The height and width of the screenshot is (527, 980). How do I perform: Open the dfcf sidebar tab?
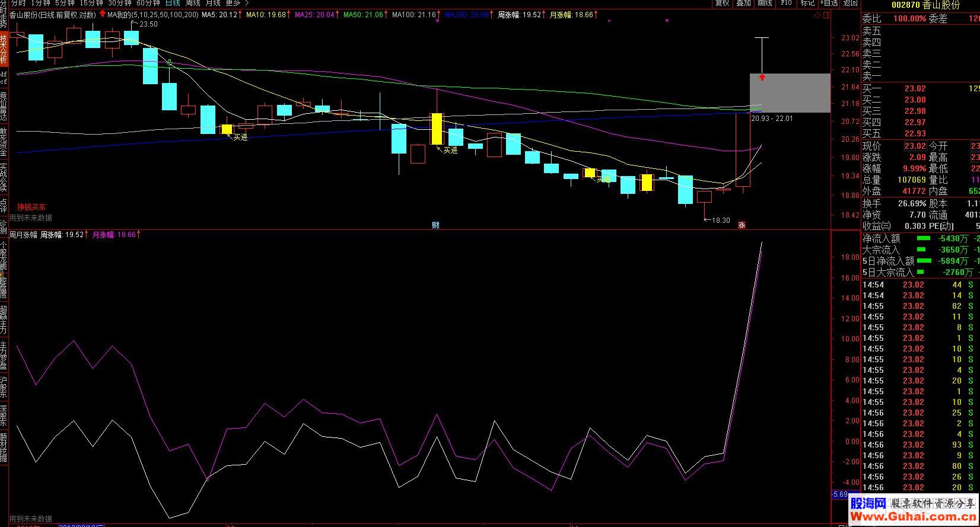[x=4, y=77]
